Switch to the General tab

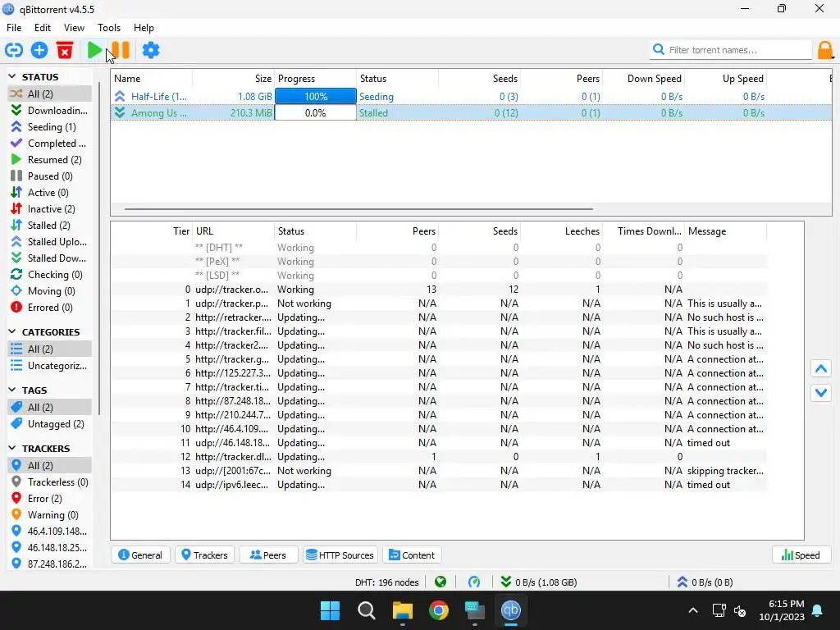[141, 555]
